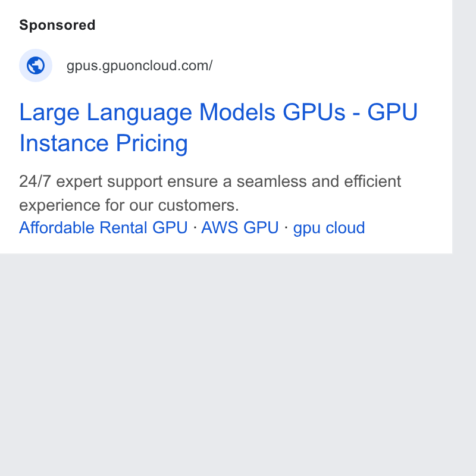Click the word GPU ending the headline's first line

pyautogui.click(x=393, y=112)
